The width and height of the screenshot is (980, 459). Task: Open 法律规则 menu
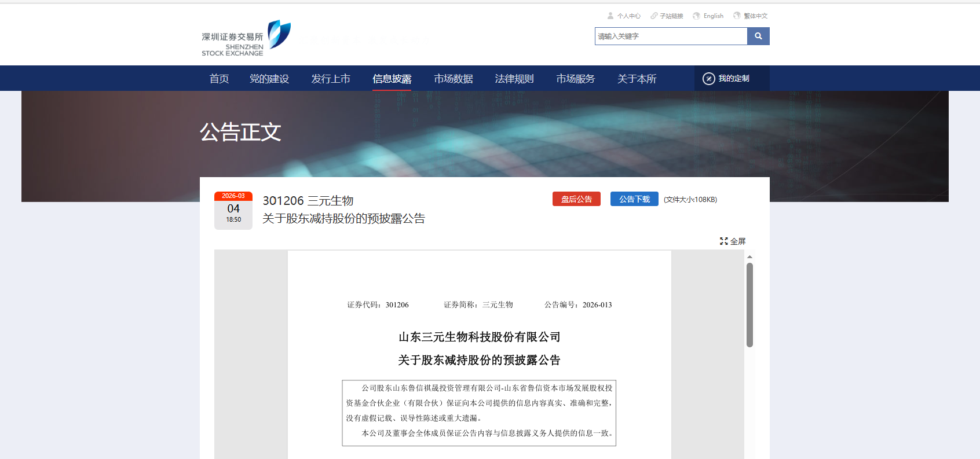coord(514,79)
